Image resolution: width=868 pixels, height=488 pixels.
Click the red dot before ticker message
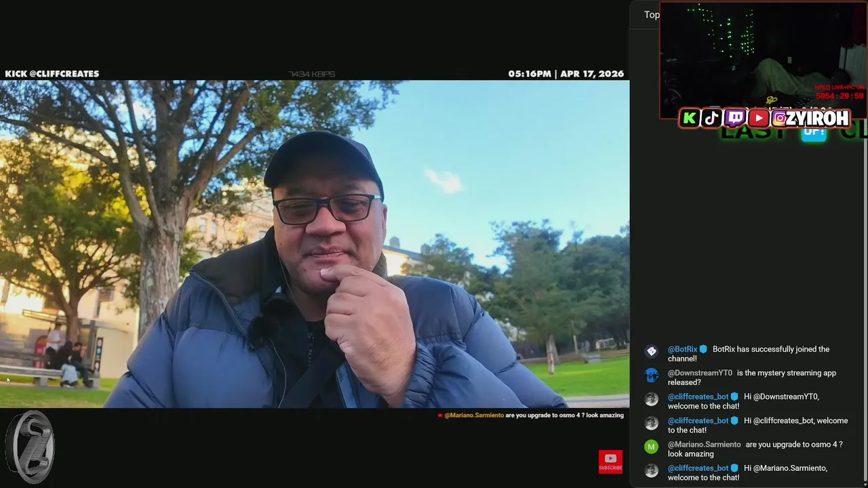pos(440,415)
